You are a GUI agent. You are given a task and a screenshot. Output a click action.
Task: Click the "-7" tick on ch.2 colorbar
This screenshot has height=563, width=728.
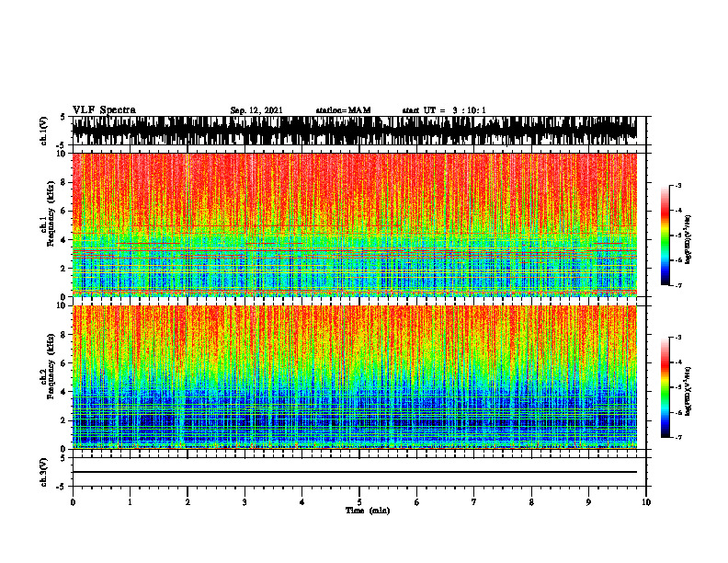pos(678,437)
